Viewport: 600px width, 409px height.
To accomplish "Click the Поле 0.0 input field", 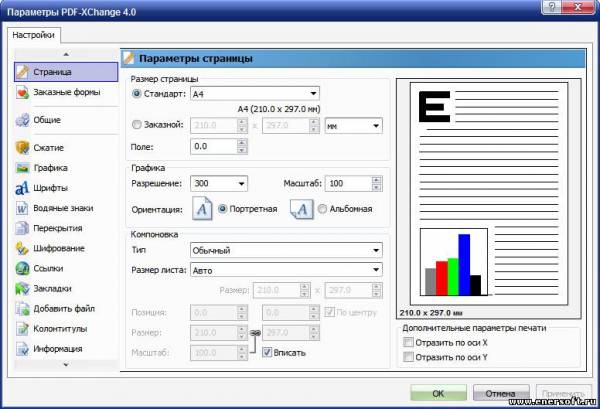I will coord(214,147).
